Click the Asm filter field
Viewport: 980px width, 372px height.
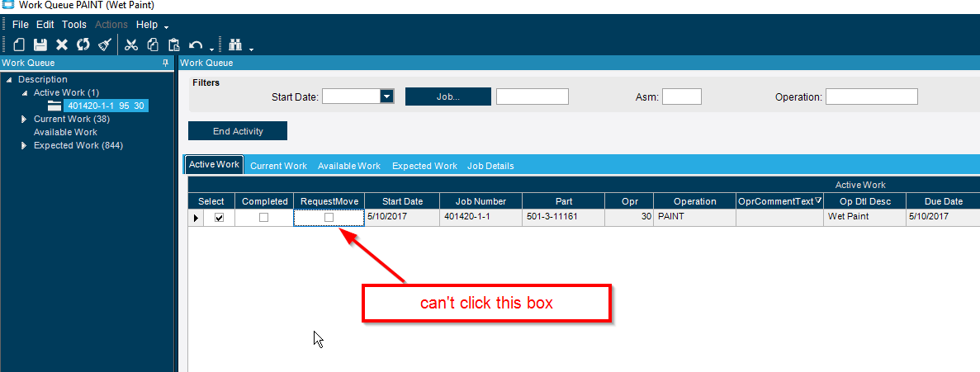tap(682, 97)
